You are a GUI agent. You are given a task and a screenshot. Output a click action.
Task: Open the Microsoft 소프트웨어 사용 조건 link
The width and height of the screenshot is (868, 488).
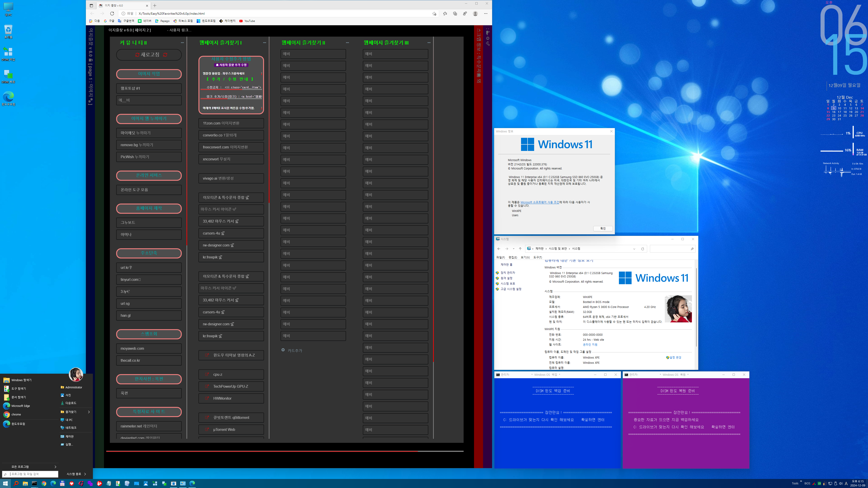point(540,202)
